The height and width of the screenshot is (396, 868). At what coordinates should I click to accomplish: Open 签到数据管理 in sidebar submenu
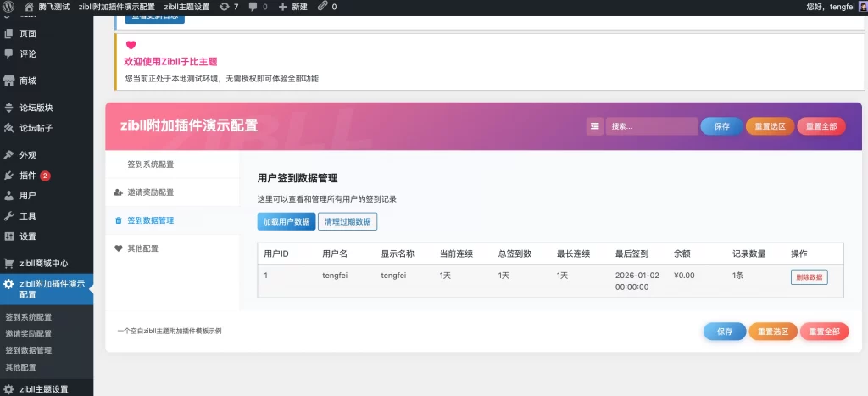(x=28, y=350)
